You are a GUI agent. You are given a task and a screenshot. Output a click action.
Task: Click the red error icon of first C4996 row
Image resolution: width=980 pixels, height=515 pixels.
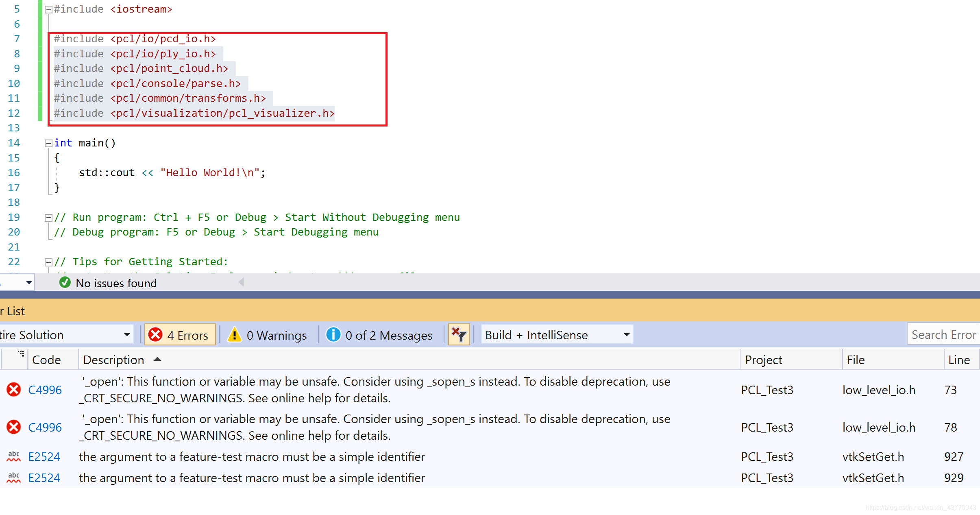[14, 390]
